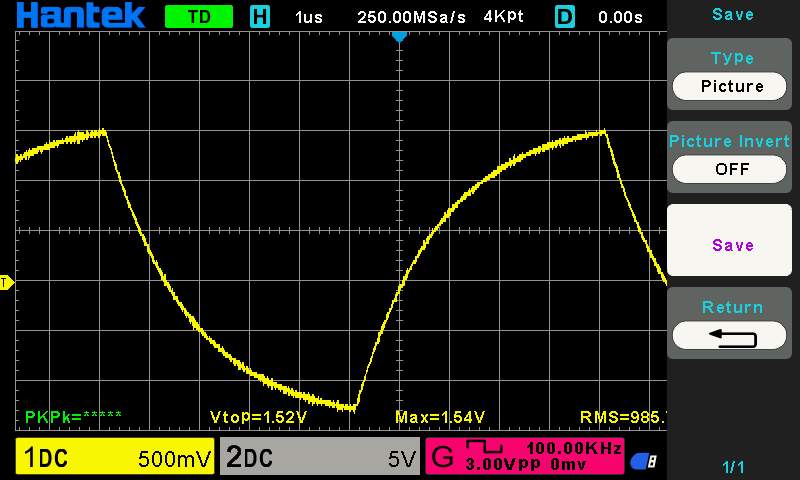Screen dimensions: 800x480
Task: Click the 1/1 page indicator
Action: (x=733, y=467)
